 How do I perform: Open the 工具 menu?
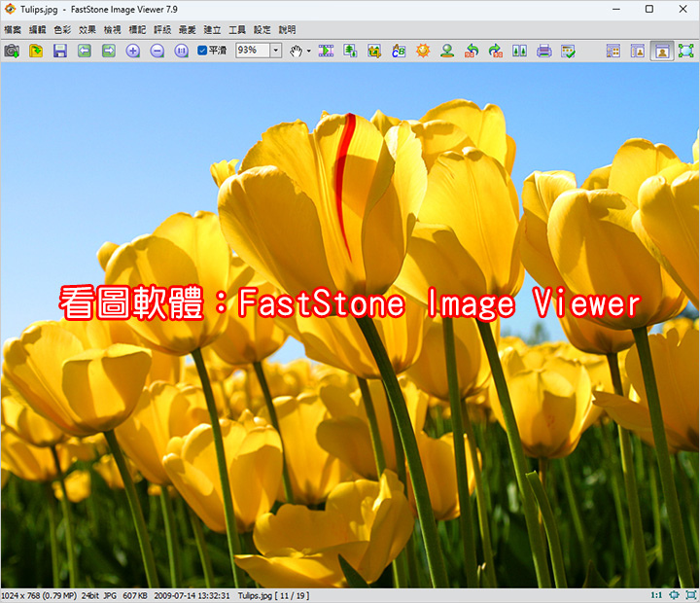pos(237,30)
